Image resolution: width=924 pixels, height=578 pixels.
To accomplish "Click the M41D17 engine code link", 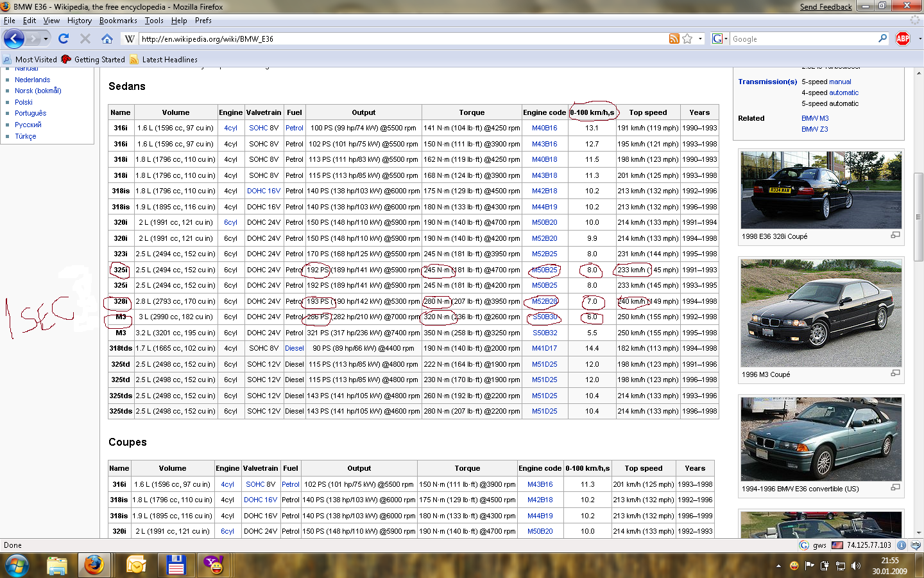I will (x=544, y=348).
